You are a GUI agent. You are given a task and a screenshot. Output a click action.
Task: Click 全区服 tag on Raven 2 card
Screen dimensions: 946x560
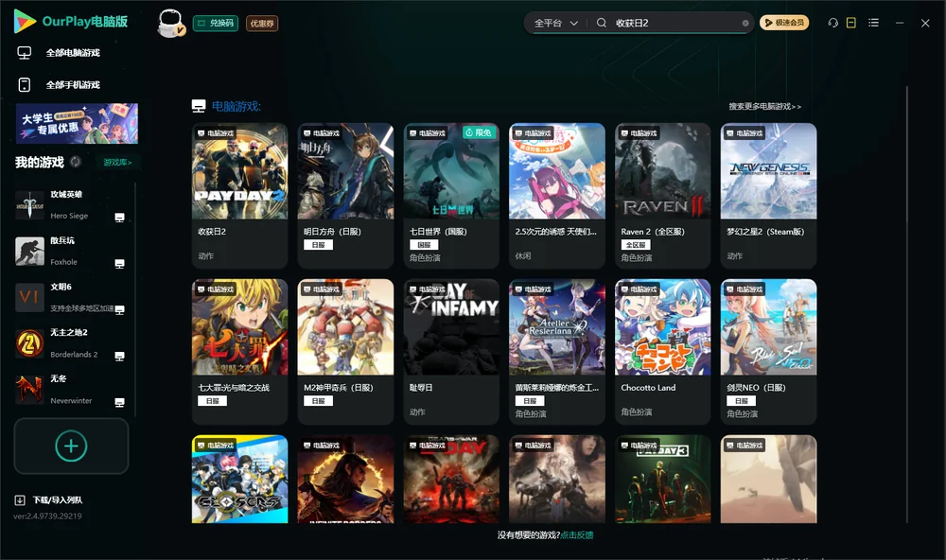coord(636,245)
